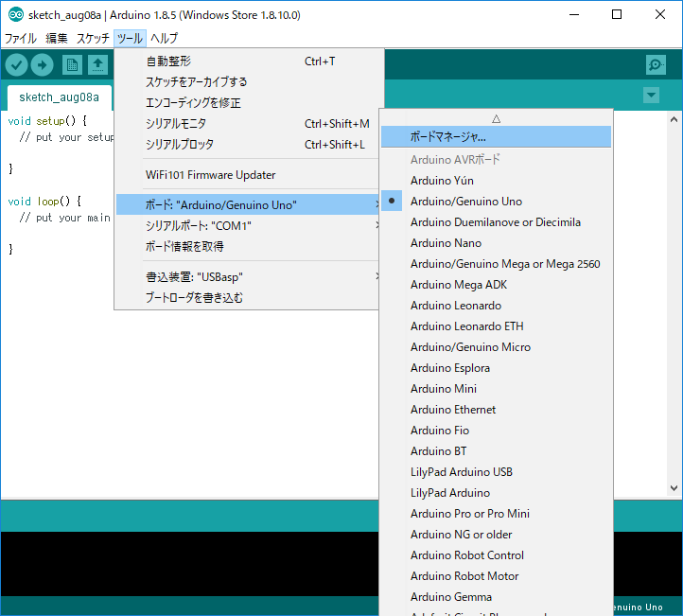Choose the Arduino Ethernet board
Image resolution: width=683 pixels, height=616 pixels.
(496, 410)
